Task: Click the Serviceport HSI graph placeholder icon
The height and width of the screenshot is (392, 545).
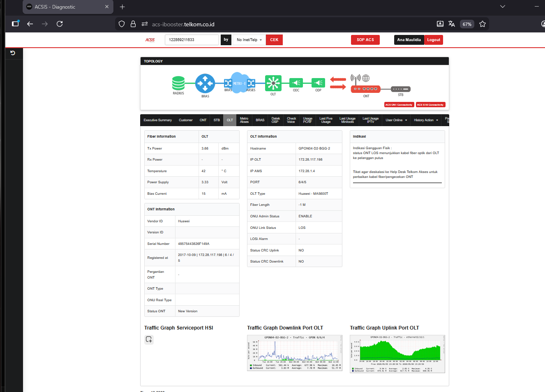Action: point(149,339)
